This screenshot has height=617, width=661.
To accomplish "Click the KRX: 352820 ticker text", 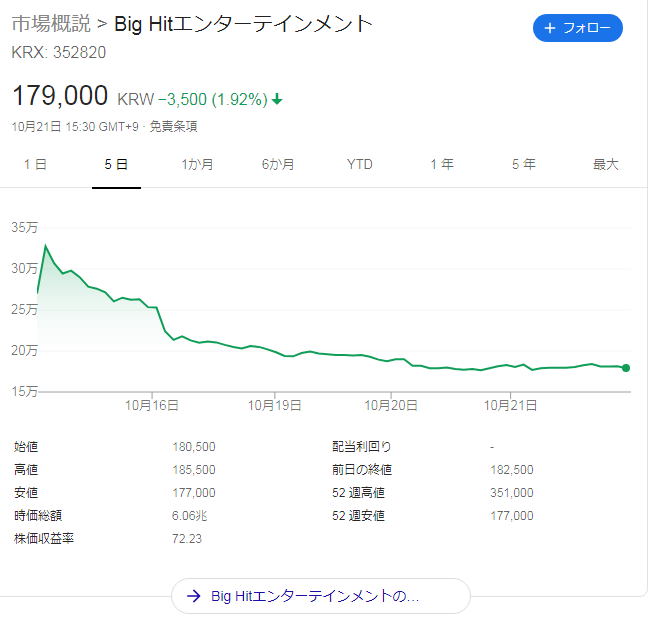I will (59, 52).
